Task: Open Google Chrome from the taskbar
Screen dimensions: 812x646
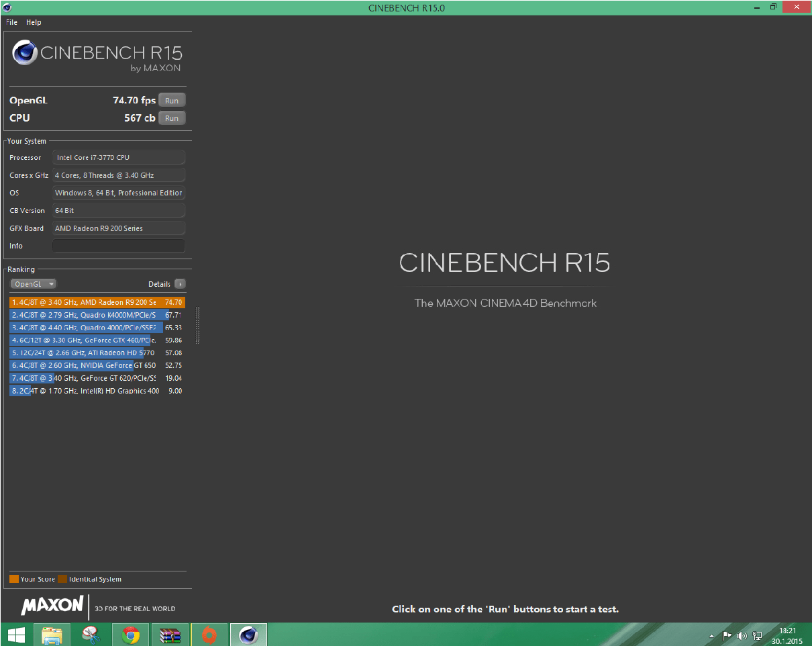Action: (x=131, y=635)
